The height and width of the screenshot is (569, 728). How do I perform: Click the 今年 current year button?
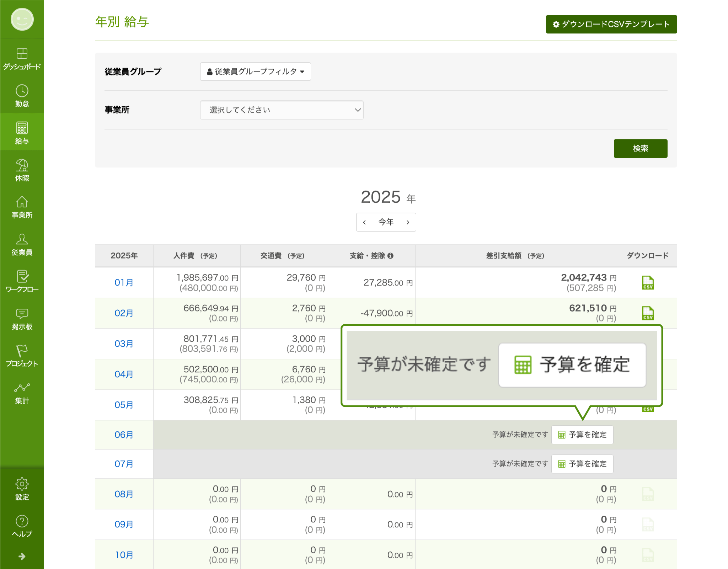386,222
